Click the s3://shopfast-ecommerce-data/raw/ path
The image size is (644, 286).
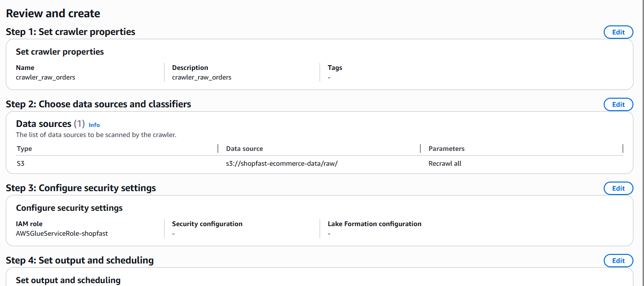pyautogui.click(x=282, y=163)
